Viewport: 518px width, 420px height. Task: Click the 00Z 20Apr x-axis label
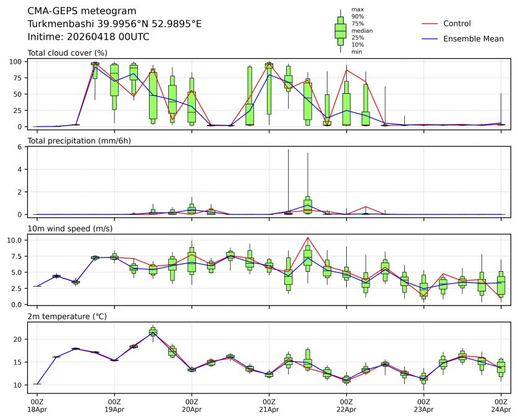point(192,405)
